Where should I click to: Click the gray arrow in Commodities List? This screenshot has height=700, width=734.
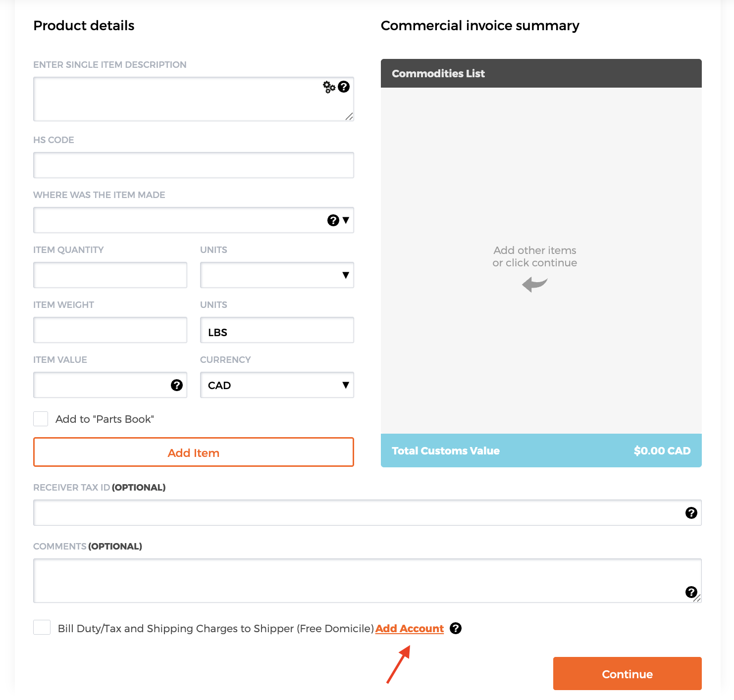coord(534,284)
